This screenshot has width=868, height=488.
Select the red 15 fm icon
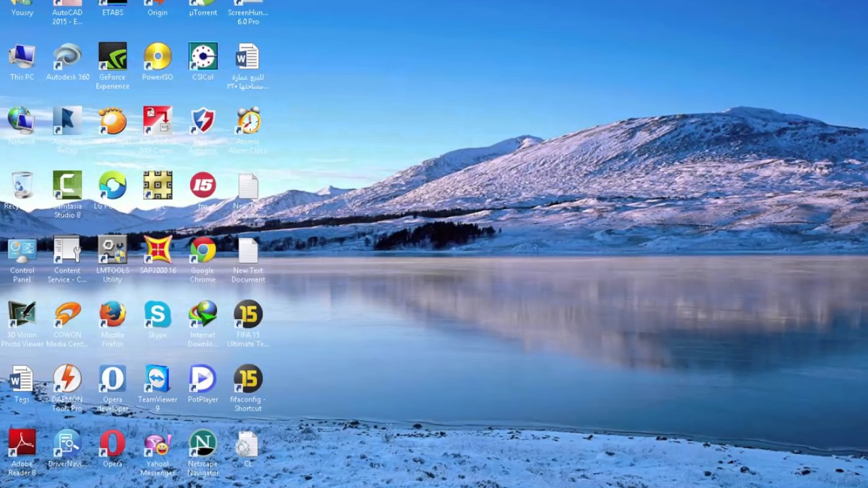(203, 190)
